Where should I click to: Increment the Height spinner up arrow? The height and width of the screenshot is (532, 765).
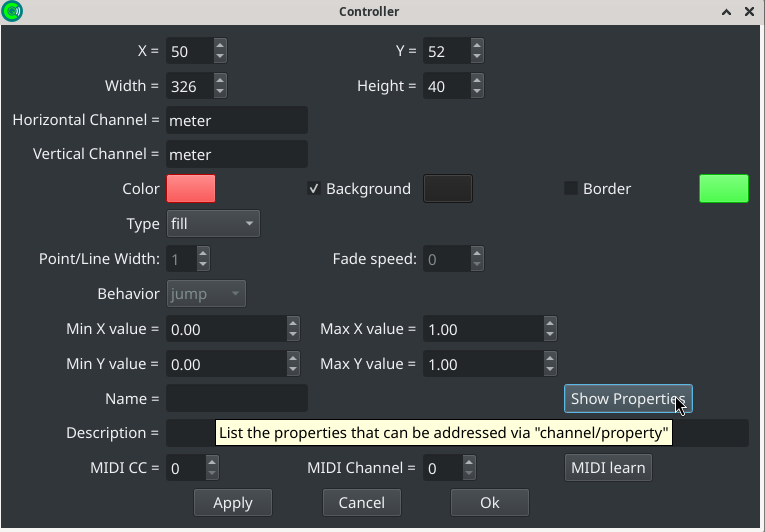click(x=477, y=80)
